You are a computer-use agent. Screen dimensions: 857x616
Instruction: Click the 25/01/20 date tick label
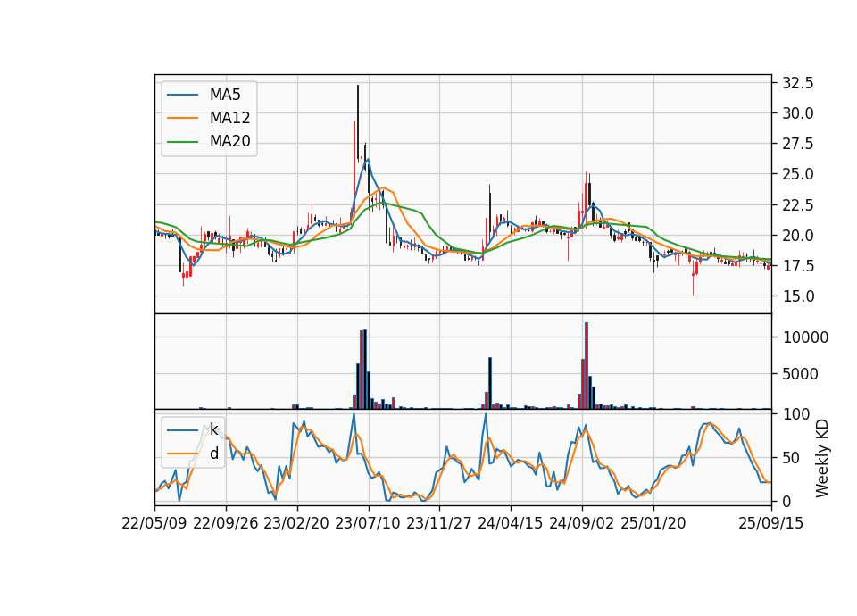(x=653, y=523)
